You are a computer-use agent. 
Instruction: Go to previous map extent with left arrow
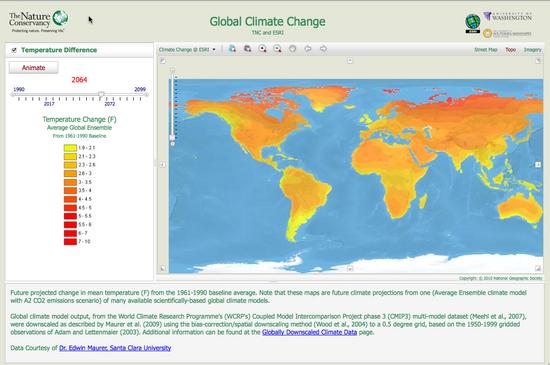pos(308,49)
